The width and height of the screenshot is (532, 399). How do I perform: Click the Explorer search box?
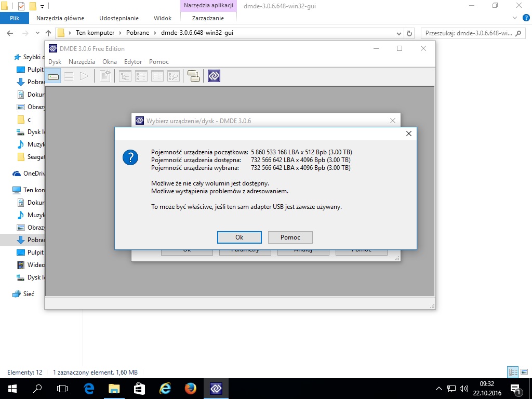(472, 33)
